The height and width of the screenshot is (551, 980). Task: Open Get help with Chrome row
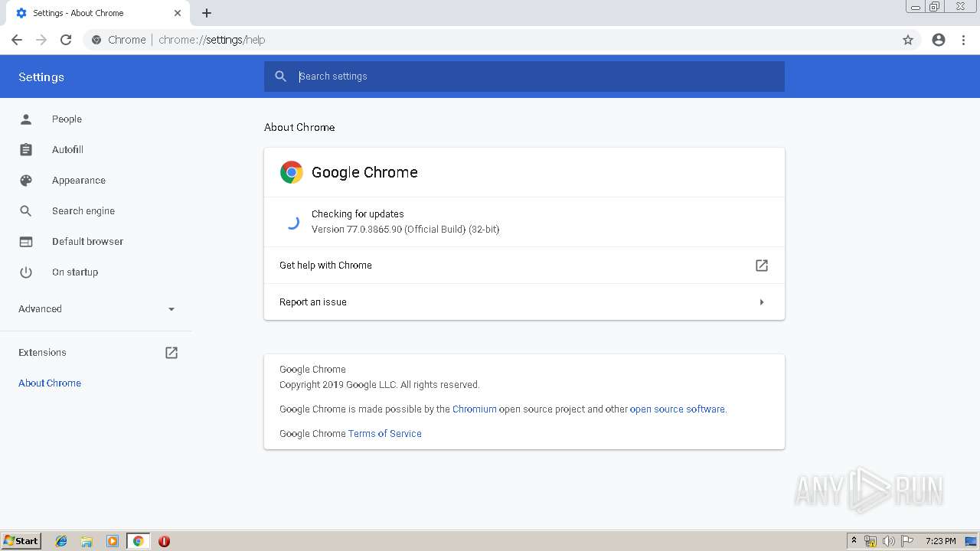coord(524,266)
